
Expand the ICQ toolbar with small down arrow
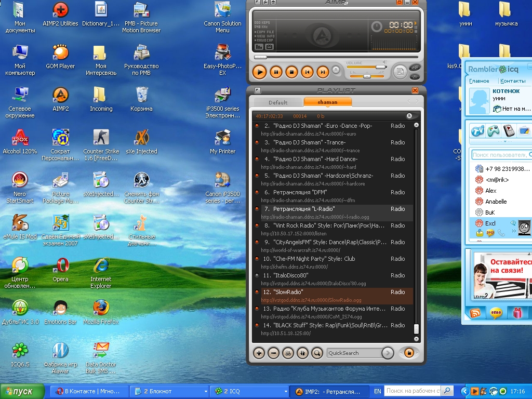[x=505, y=141]
